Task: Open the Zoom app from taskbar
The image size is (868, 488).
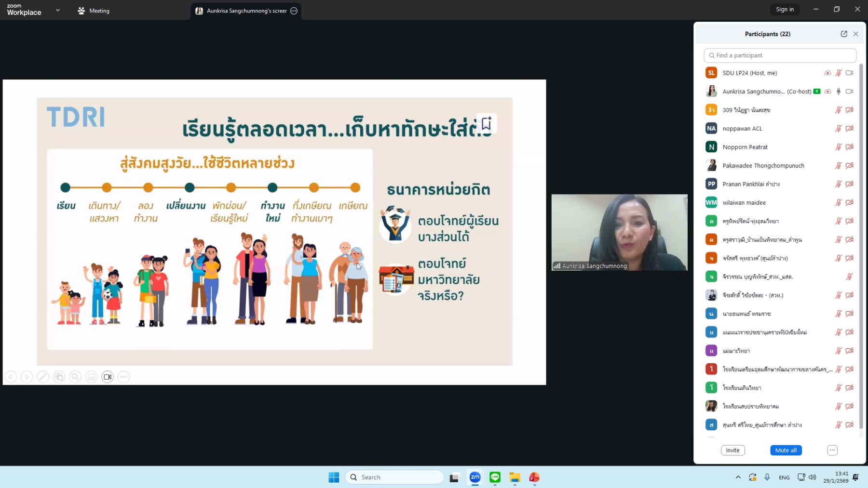Action: click(475, 477)
